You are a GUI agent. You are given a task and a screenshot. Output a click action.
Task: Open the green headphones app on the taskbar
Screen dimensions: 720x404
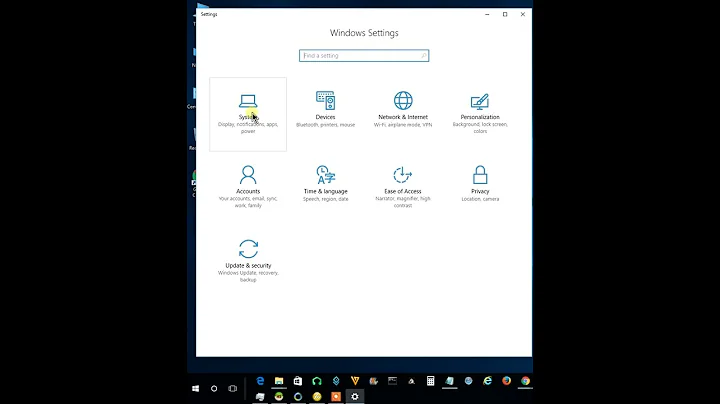click(317, 381)
